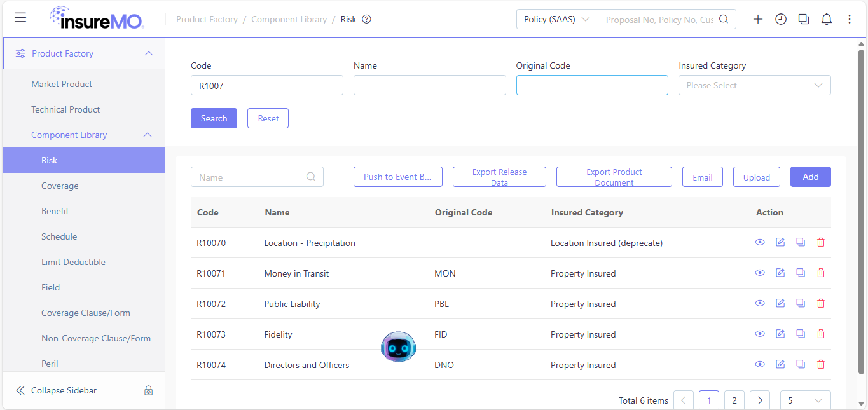868x410 pixels.
Task: Open the hamburger menu icon
Action: pos(20,18)
